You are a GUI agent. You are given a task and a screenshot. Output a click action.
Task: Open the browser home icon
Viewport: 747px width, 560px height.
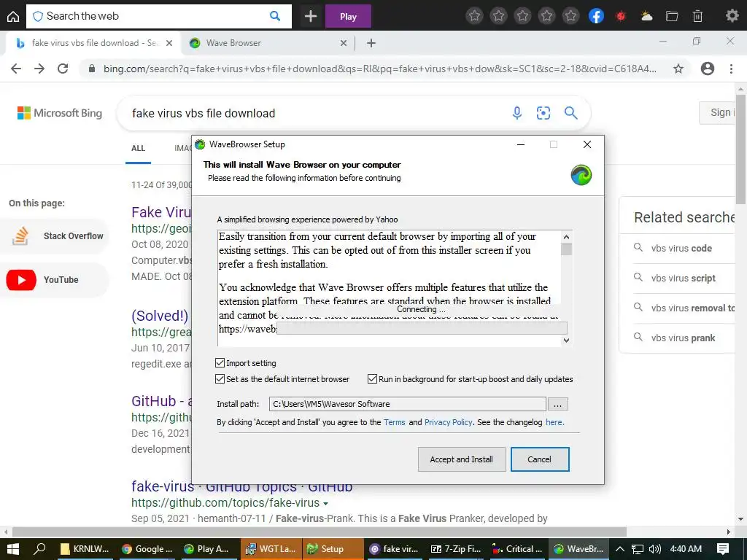(x=13, y=16)
